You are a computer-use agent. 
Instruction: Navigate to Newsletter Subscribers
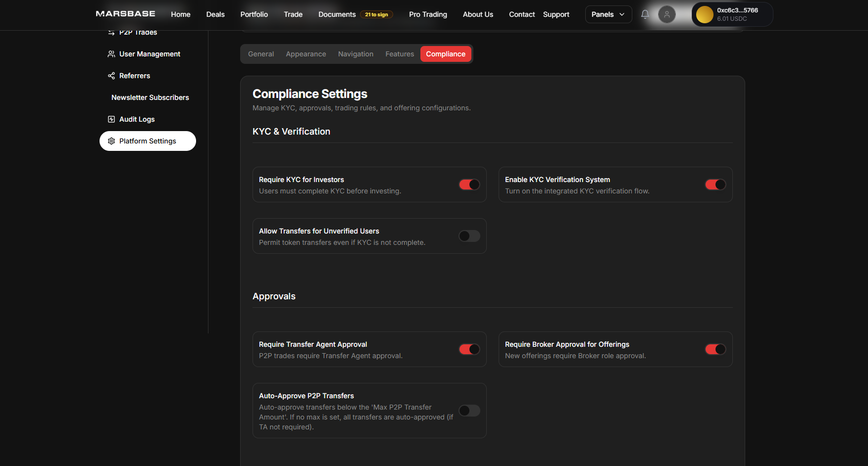150,97
